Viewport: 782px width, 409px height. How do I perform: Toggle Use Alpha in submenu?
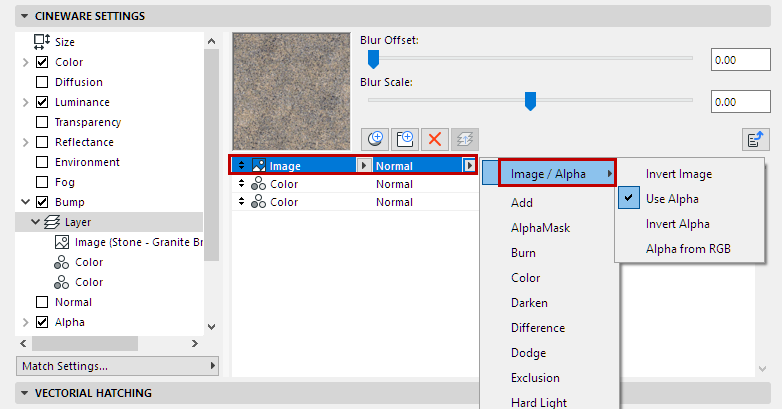pos(672,199)
